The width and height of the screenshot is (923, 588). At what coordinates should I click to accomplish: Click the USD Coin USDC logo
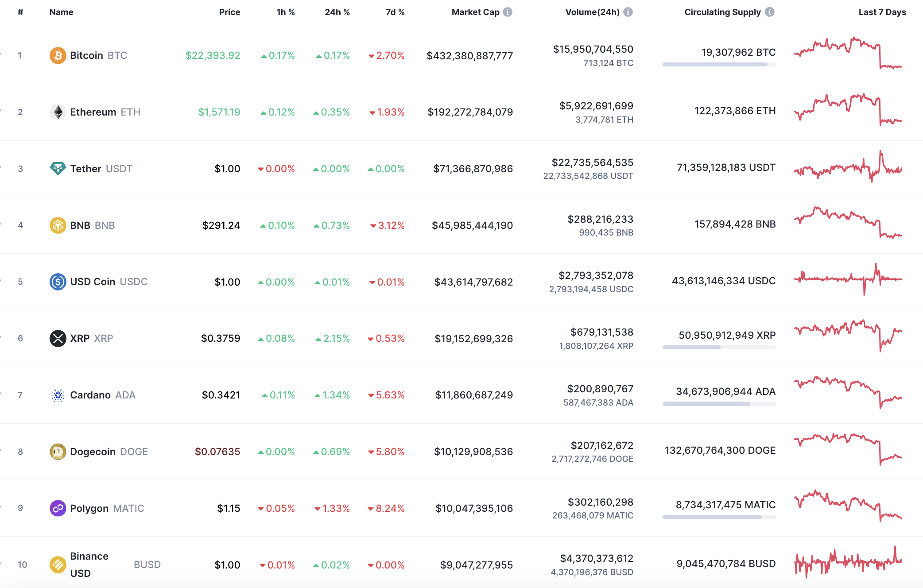[58, 282]
